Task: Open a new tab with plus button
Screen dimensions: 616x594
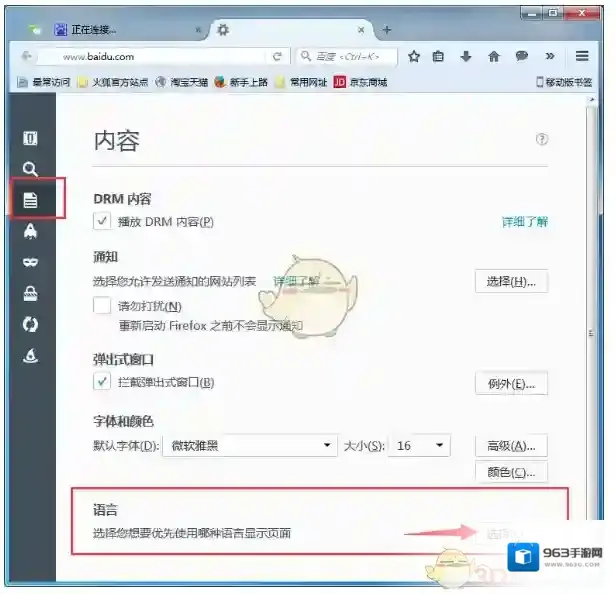Action: [387, 29]
